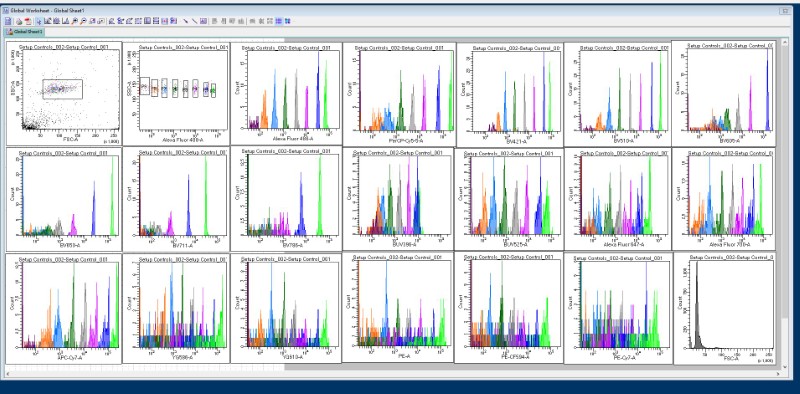This screenshot has height=394, width=800.
Task: Click the highlighted grid layout toolbar icon
Action: (x=278, y=21)
